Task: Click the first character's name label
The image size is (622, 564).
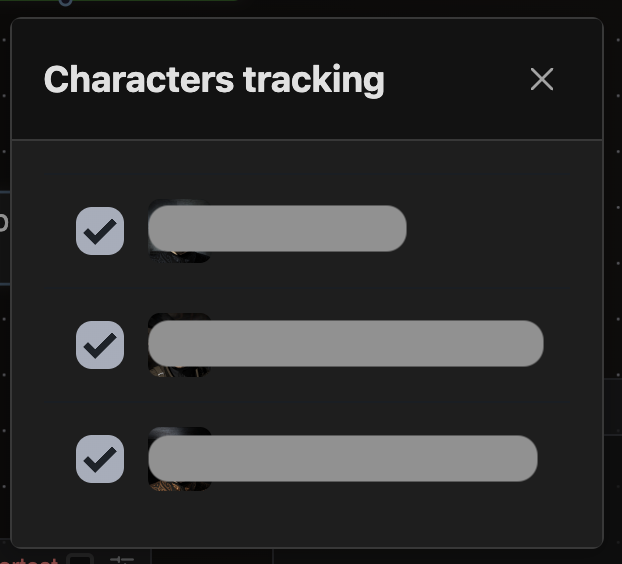Action: pos(277,229)
